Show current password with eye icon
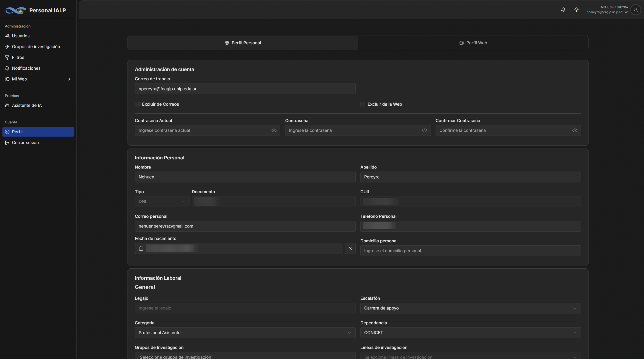The image size is (644, 359). tap(274, 131)
